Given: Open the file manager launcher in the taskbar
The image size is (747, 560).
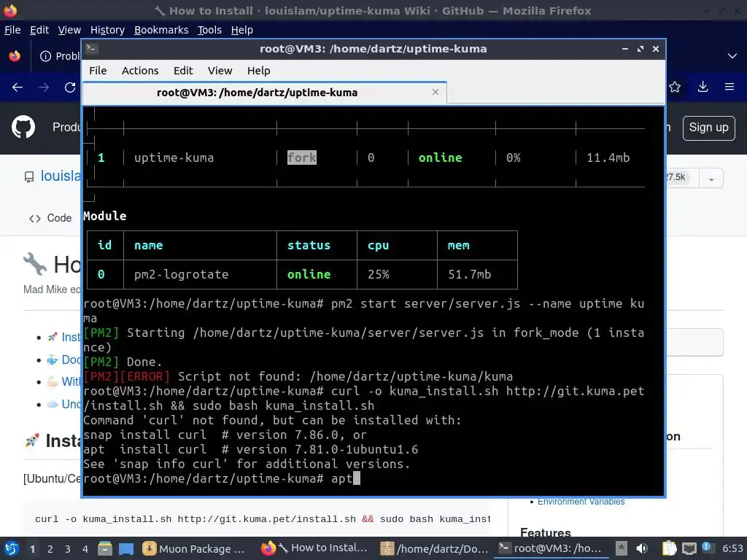Looking at the screenshot, I should tap(105, 548).
